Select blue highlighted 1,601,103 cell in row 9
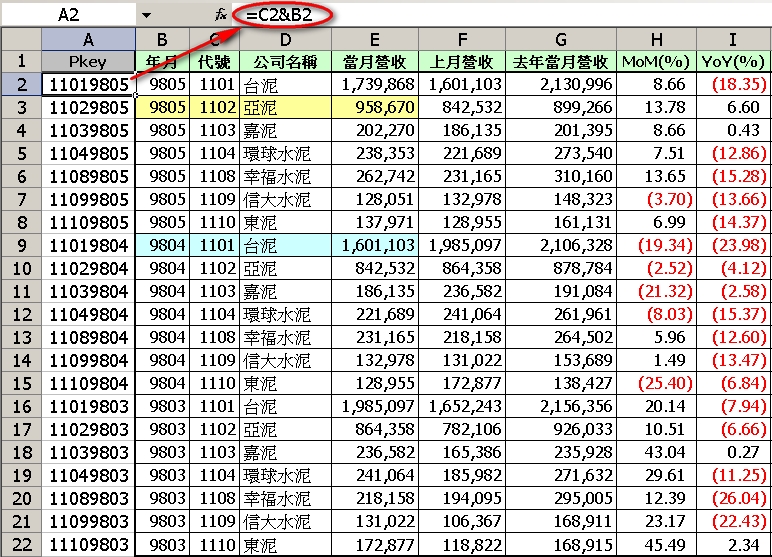This screenshot has width=772, height=557. pyautogui.click(x=375, y=245)
